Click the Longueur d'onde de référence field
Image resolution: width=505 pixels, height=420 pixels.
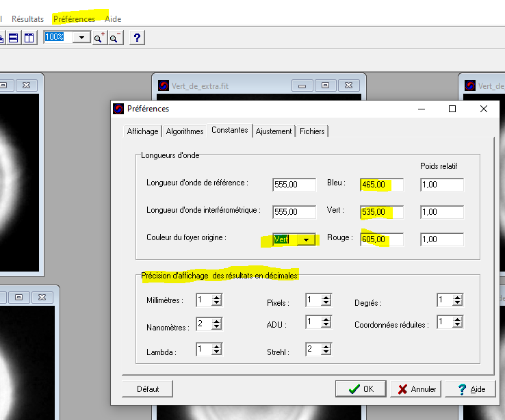[x=294, y=185]
